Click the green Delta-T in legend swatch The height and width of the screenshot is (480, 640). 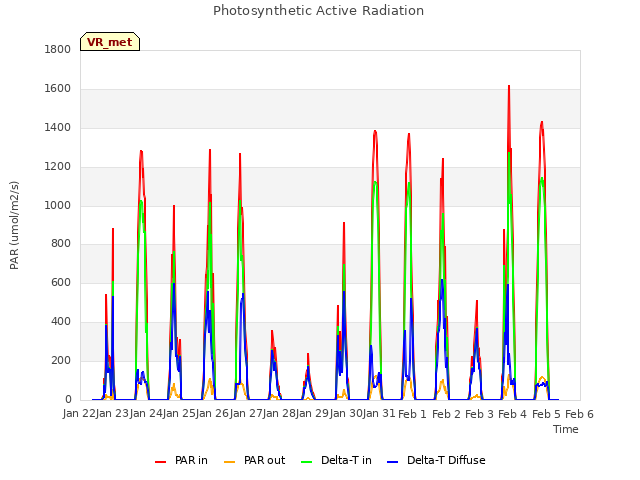pos(307,462)
